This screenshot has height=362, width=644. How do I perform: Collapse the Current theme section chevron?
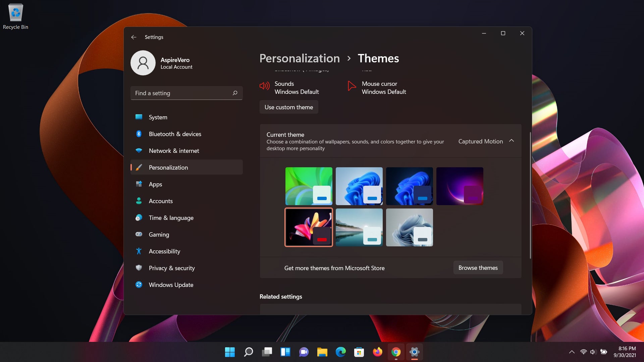point(512,141)
